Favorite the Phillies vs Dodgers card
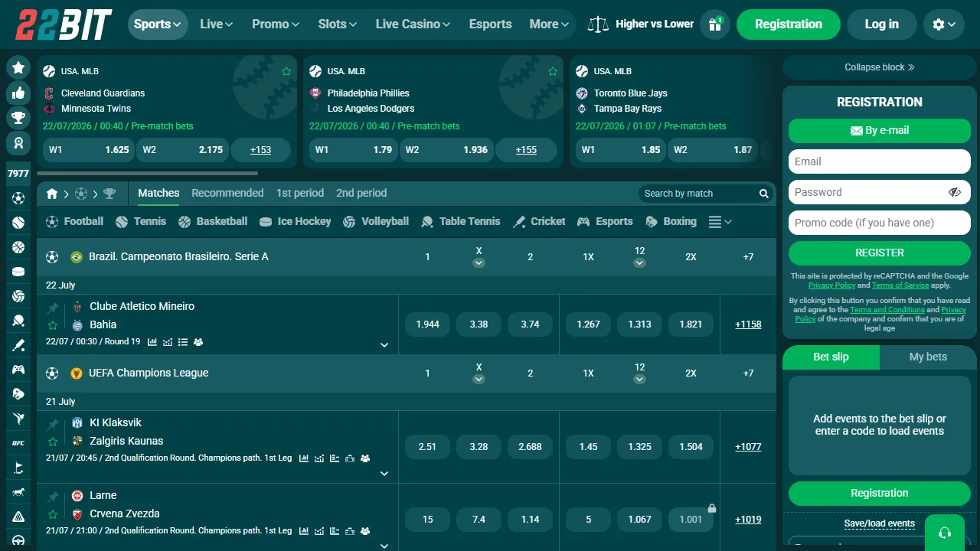 pyautogui.click(x=553, y=71)
